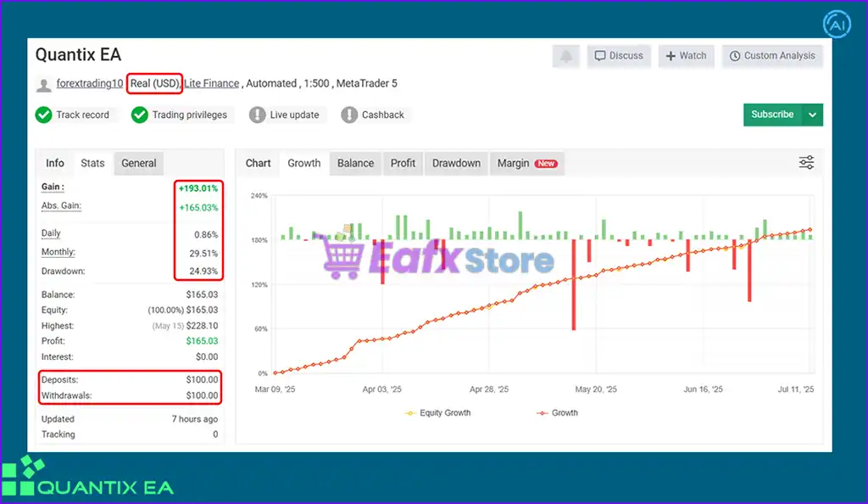Viewport: 868px width, 504px height.
Task: Click the last growth point near Jul 11
Action: [x=810, y=229]
